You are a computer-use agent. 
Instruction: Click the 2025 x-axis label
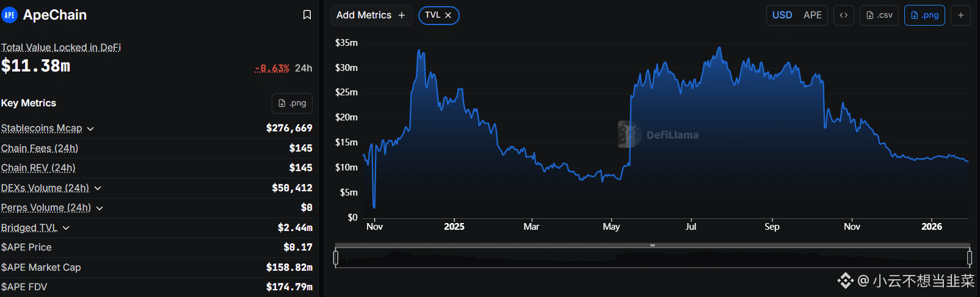(x=454, y=227)
